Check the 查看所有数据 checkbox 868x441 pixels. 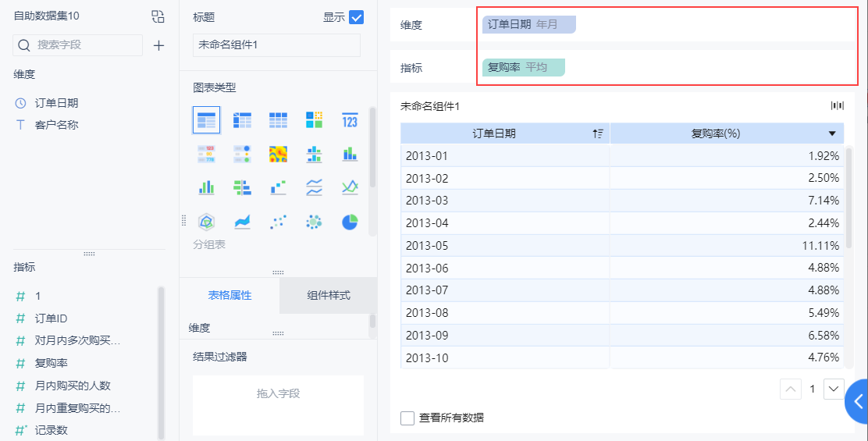[407, 418]
